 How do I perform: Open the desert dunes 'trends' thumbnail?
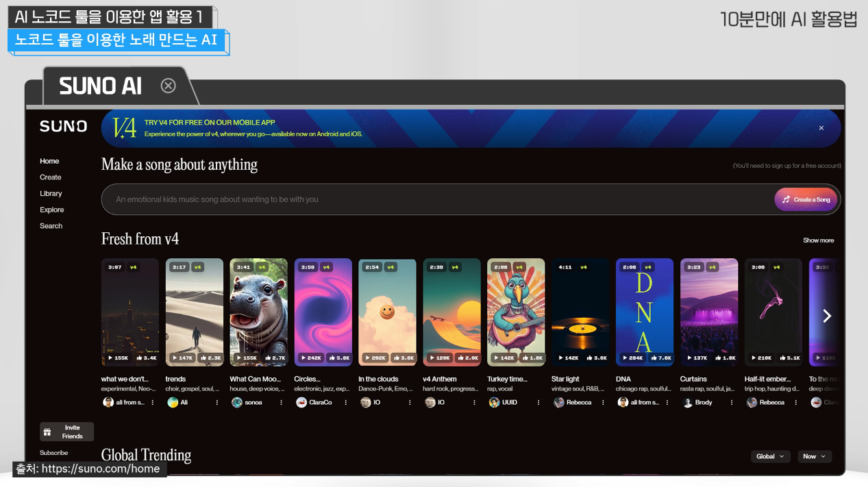195,312
